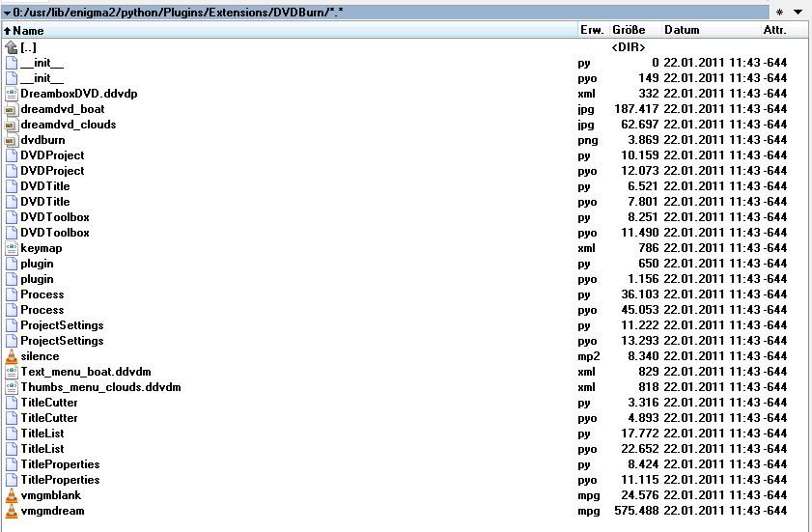The image size is (812, 532).
Task: Click the VLC cone icon beside vmgmdream
Action: (x=11, y=511)
